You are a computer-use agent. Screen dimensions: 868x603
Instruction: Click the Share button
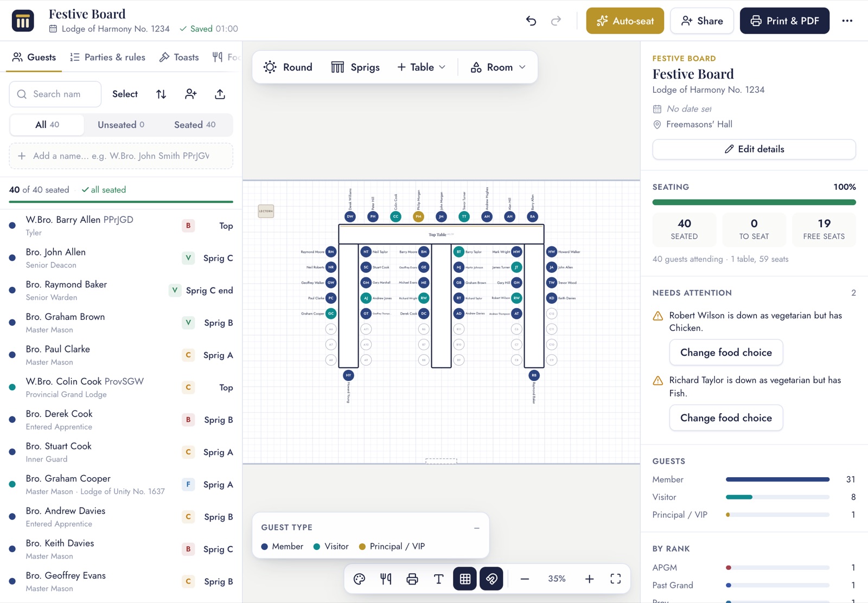(x=702, y=21)
